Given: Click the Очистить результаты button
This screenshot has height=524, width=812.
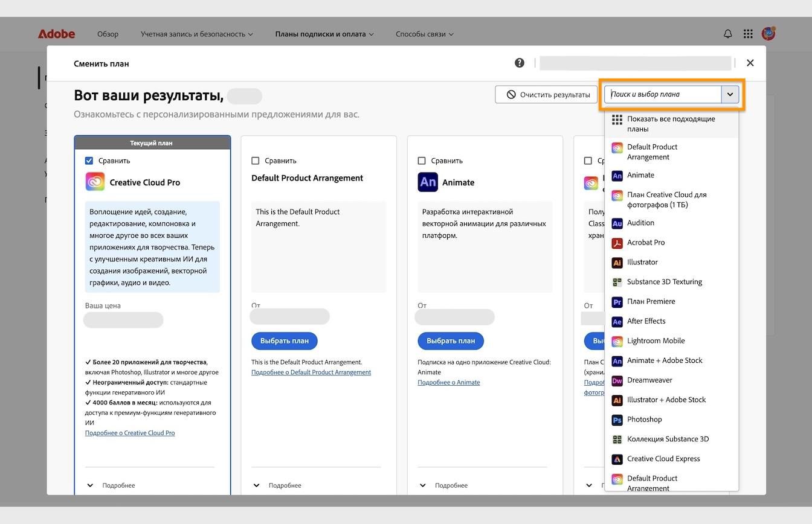Looking at the screenshot, I should tap(546, 94).
